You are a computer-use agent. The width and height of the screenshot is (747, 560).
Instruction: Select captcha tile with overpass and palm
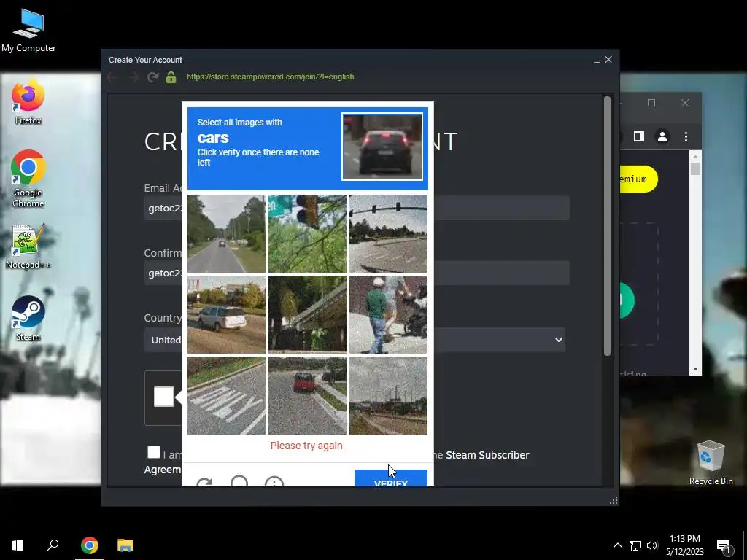tap(307, 314)
